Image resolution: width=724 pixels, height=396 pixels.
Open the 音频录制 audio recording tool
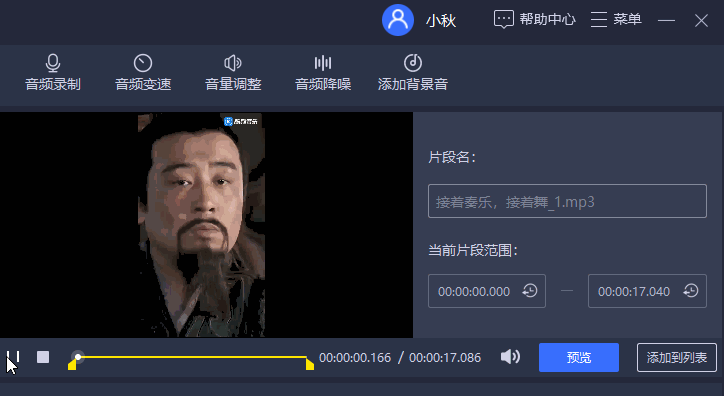[x=53, y=72]
